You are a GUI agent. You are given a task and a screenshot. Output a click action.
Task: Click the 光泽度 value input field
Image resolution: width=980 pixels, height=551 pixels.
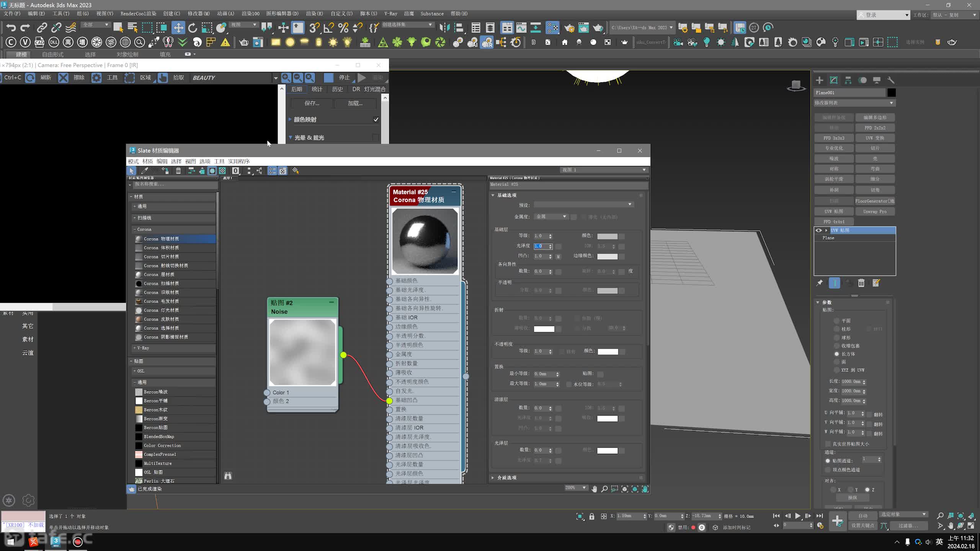pyautogui.click(x=541, y=246)
